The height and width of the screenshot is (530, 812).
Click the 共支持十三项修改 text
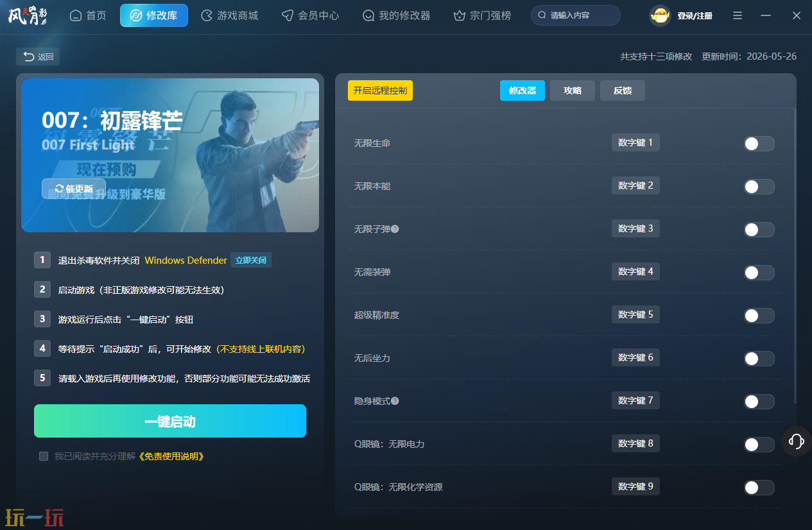[x=656, y=56]
